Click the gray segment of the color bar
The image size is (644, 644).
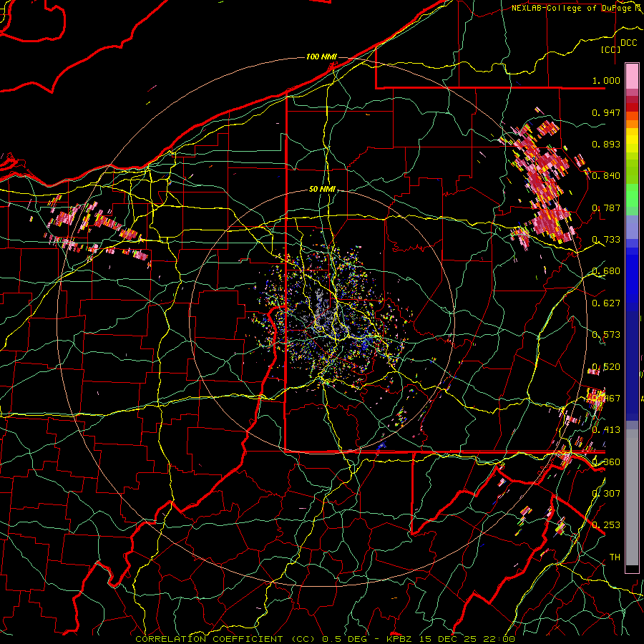632,497
